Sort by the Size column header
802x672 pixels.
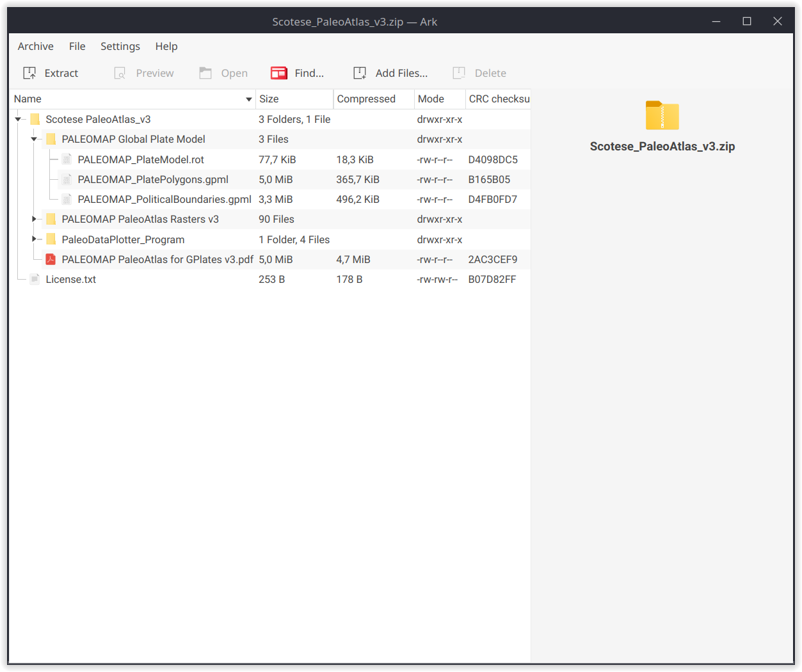pos(294,99)
